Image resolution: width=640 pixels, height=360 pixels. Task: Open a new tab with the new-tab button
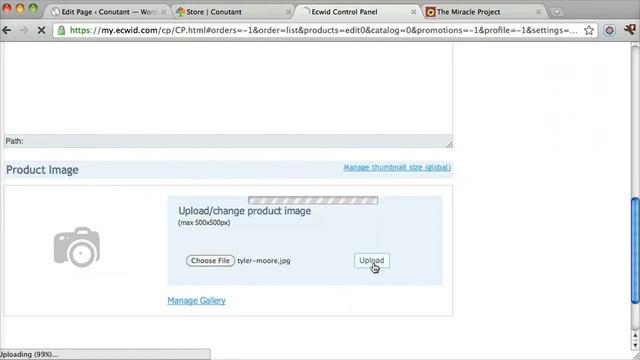click(x=556, y=12)
